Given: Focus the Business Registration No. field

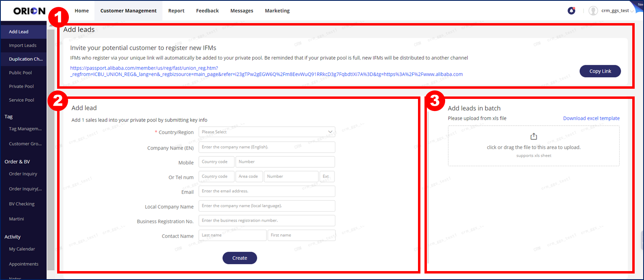Looking at the screenshot, I should pos(267,220).
